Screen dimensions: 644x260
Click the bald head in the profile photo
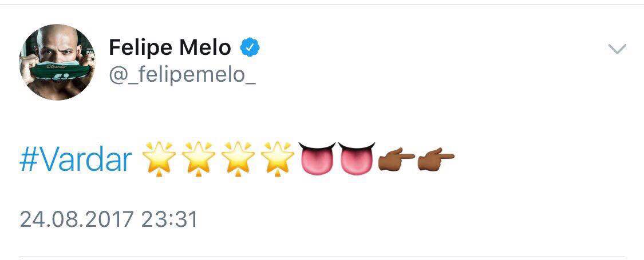(57, 35)
